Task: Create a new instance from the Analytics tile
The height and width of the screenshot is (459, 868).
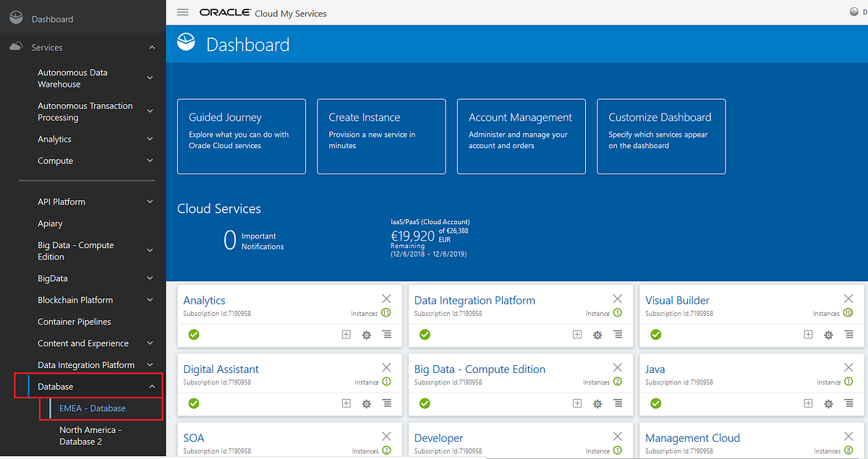Action: pyautogui.click(x=346, y=335)
